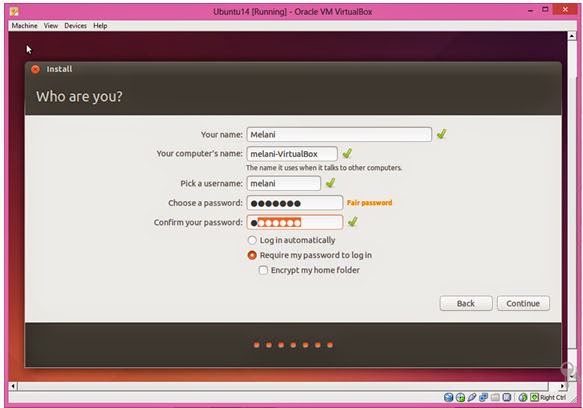Maximize the VirtualBox window
The image size is (583, 408).
[x=545, y=10]
